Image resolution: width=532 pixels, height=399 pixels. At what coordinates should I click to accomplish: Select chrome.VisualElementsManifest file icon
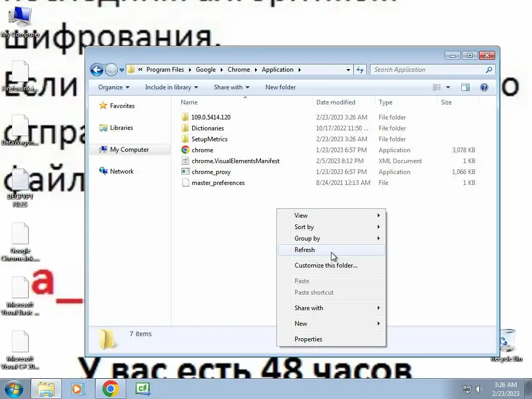click(185, 161)
